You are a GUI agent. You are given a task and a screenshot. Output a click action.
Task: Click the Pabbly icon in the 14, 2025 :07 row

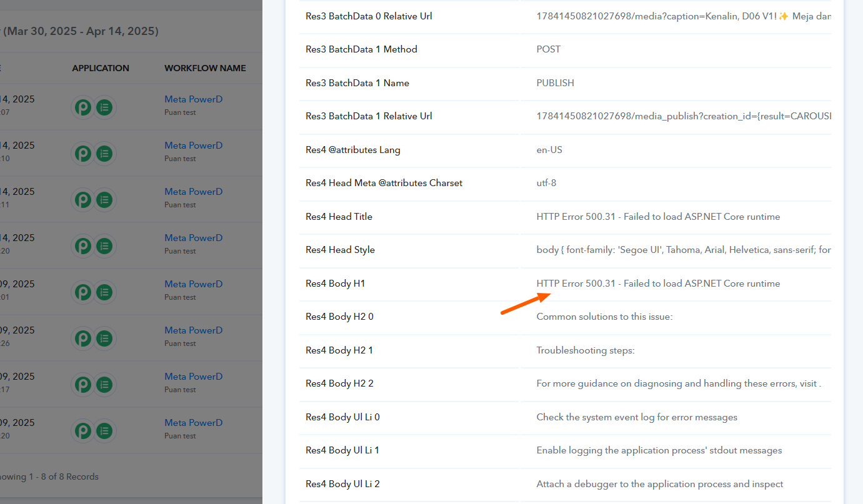coord(83,107)
